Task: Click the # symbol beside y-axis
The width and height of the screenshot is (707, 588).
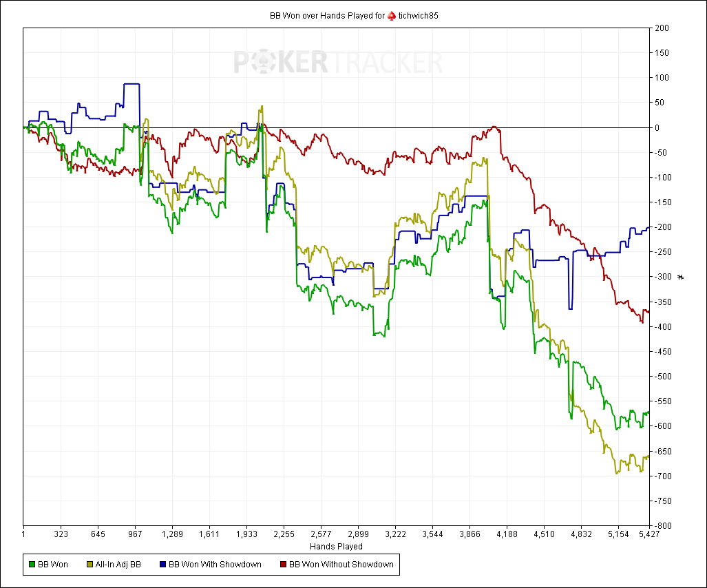Action: pos(681,277)
